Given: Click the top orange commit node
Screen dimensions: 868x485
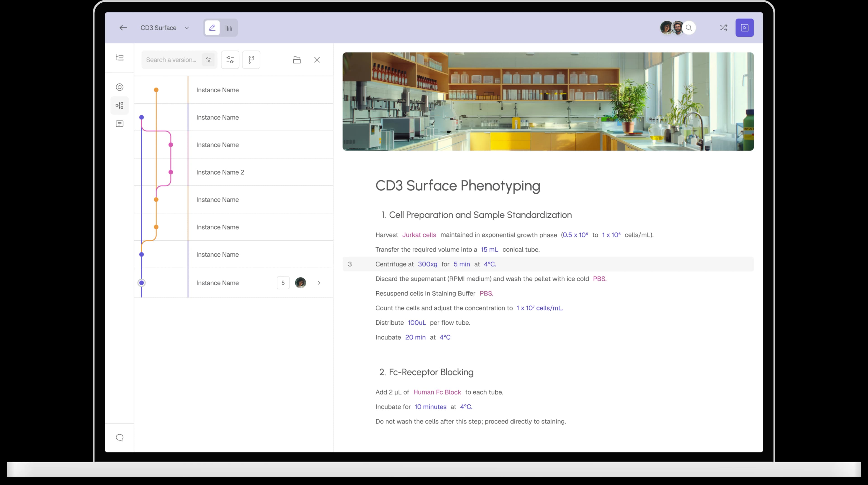Looking at the screenshot, I should [156, 90].
